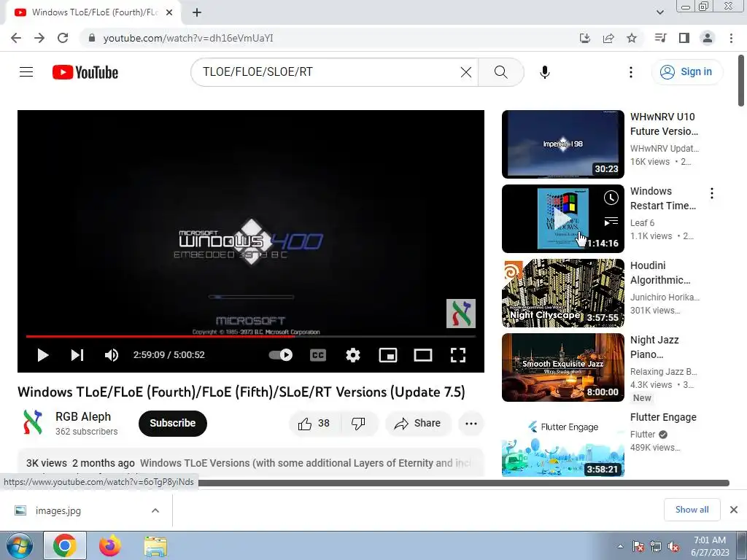Open the YouTube hamburger guide menu

click(x=26, y=72)
